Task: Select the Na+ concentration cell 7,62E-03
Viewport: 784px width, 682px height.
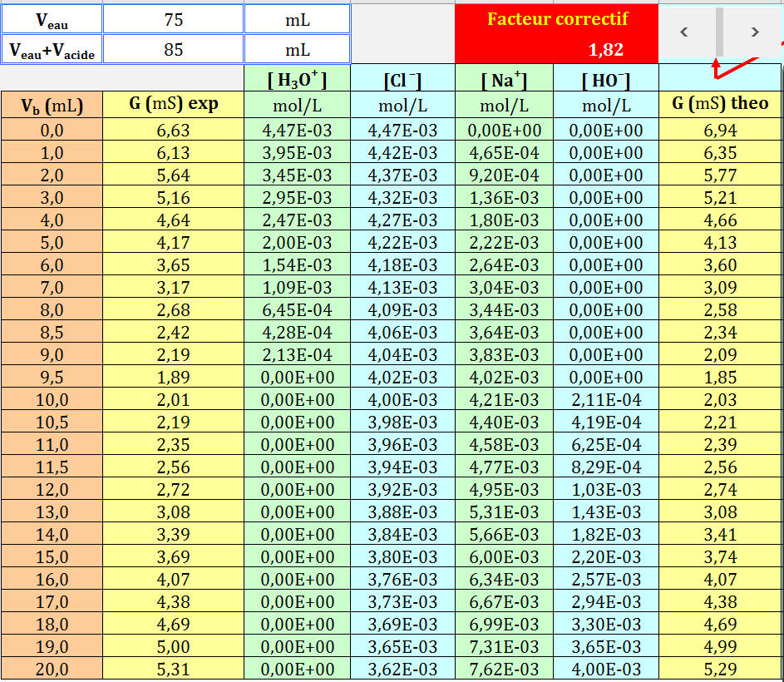Action: 505,669
